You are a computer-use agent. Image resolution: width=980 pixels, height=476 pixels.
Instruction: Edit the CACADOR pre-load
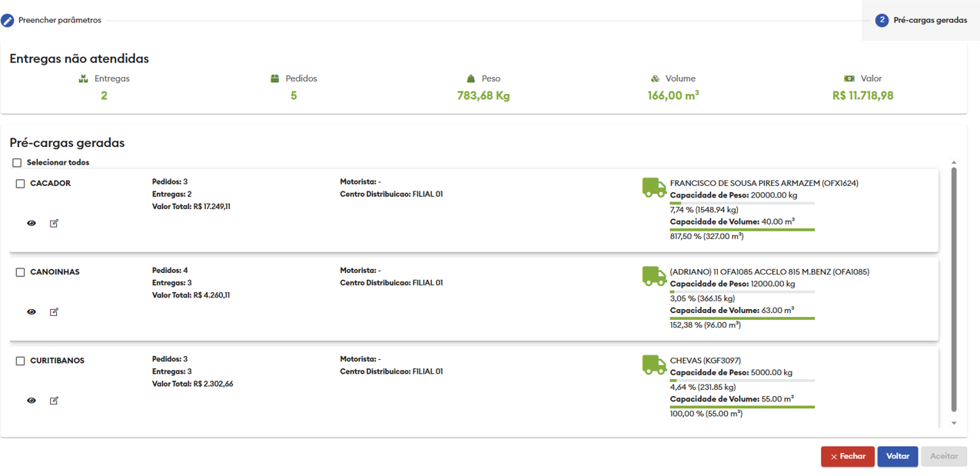click(54, 223)
